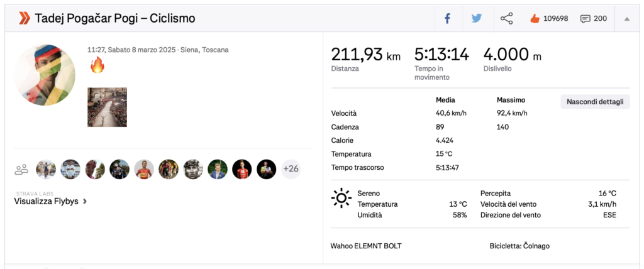Open the share options icon
Image resolution: width=644 pixels, height=269 pixels.
[506, 19]
